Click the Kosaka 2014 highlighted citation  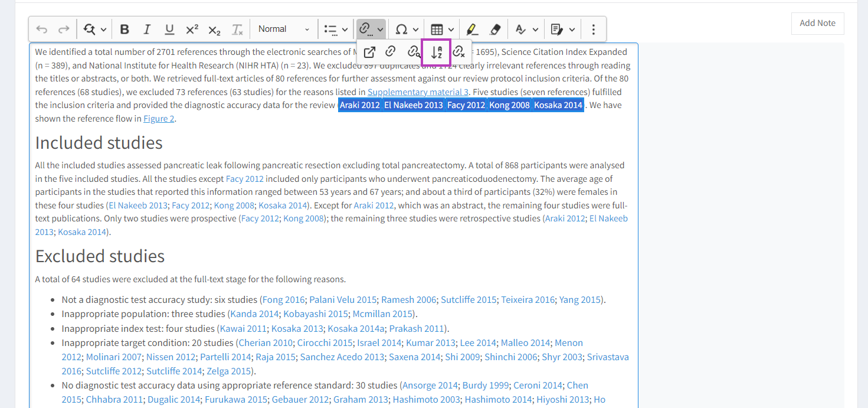click(558, 105)
